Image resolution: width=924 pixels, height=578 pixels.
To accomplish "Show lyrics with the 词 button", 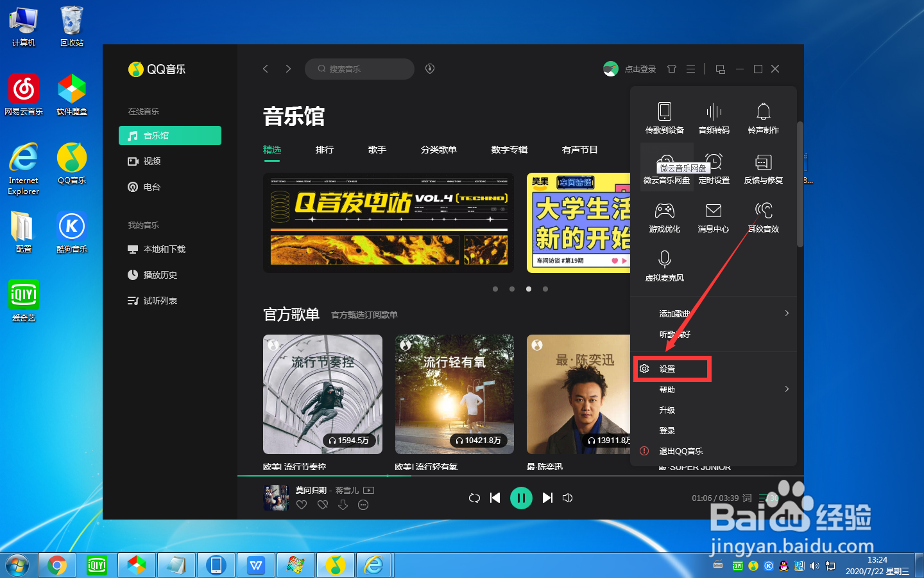I will tap(747, 498).
